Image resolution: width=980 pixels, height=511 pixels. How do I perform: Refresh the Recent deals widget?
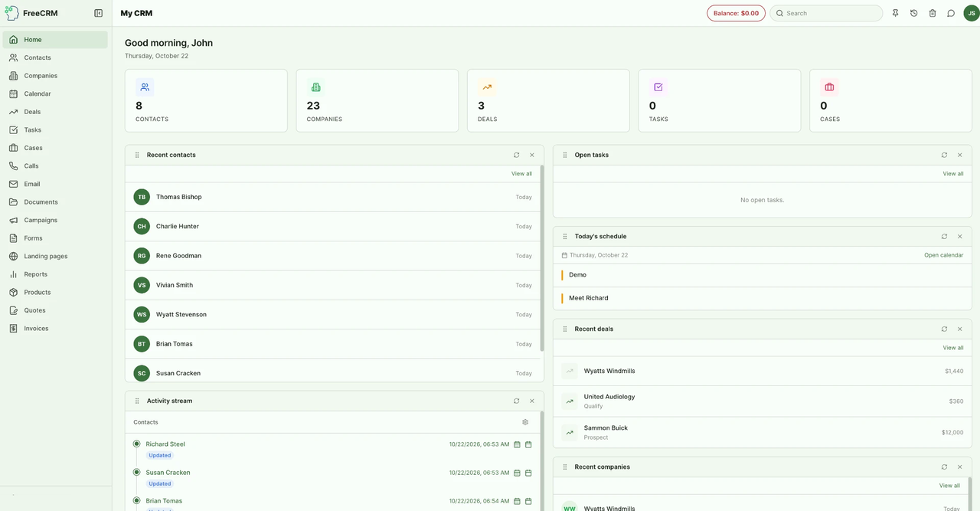click(x=944, y=329)
